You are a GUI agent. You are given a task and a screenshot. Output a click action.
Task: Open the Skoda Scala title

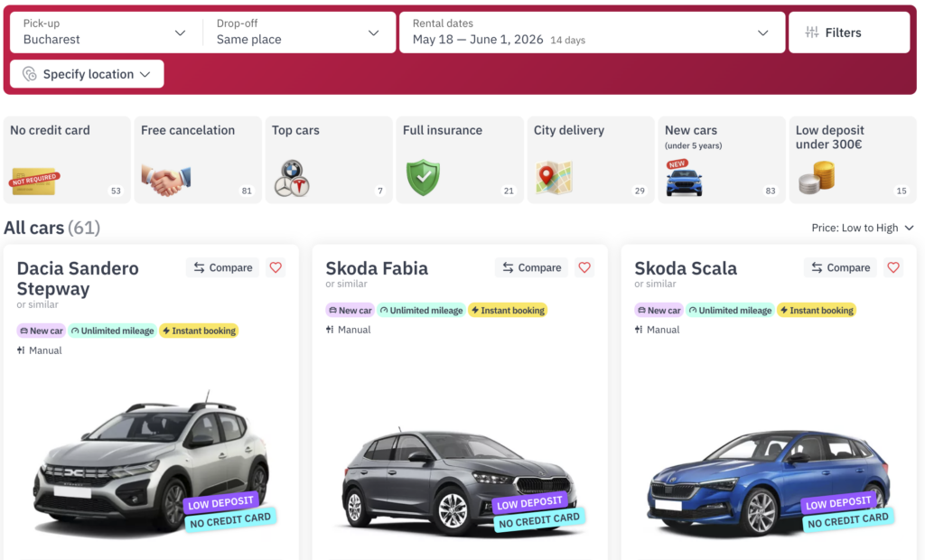[686, 268]
